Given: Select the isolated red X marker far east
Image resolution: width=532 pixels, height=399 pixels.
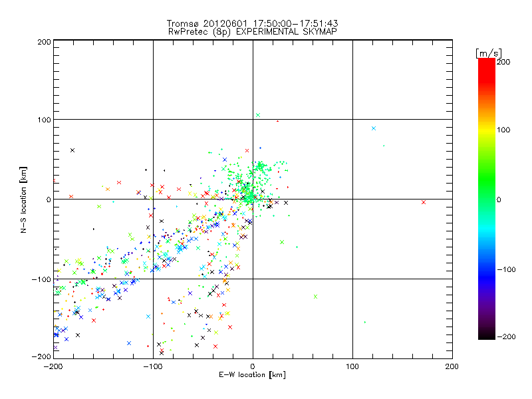Looking at the screenshot, I should point(424,202).
